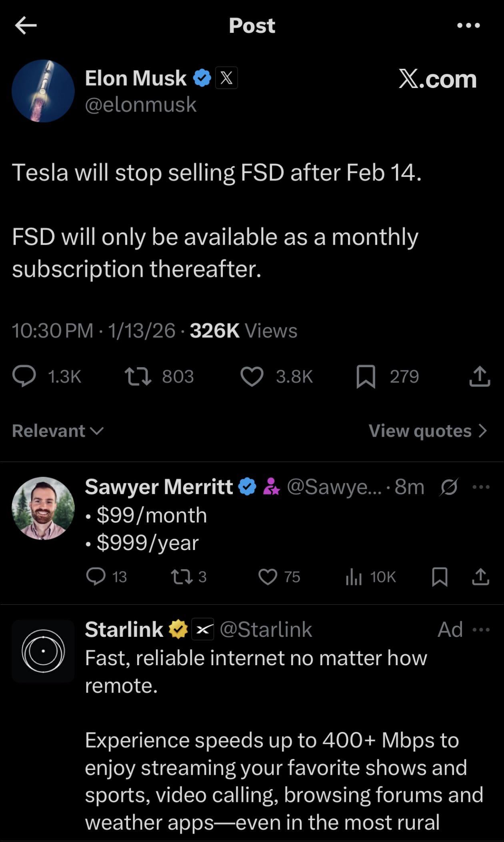Share Elon Musk's post

click(479, 376)
